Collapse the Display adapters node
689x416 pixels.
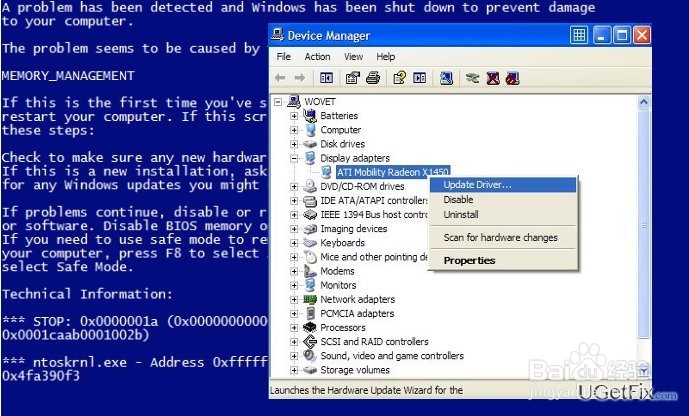[x=294, y=158]
